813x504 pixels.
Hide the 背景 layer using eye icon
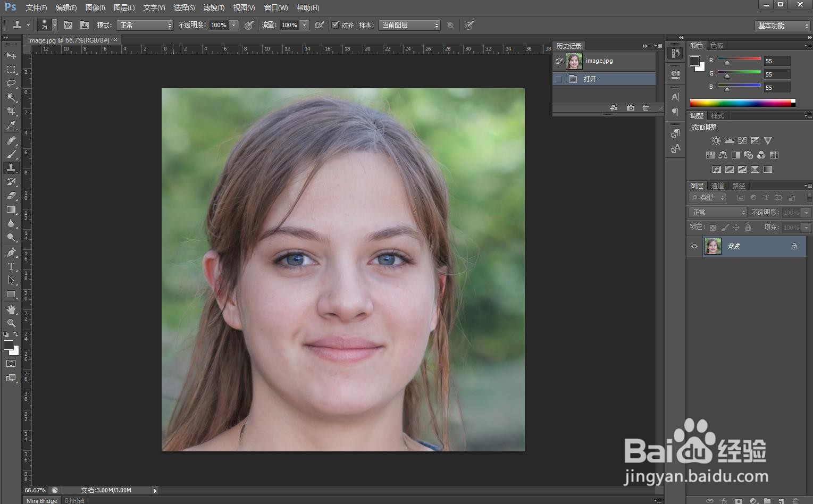[694, 246]
